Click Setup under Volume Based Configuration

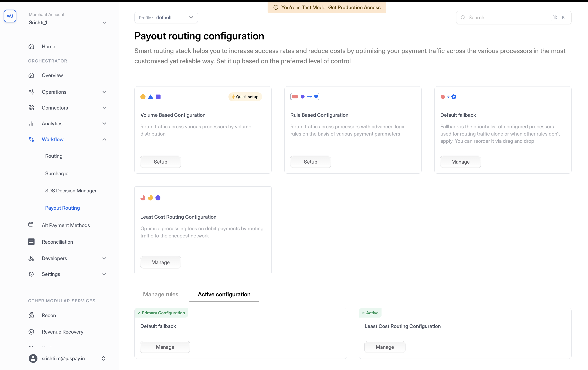[160, 162]
